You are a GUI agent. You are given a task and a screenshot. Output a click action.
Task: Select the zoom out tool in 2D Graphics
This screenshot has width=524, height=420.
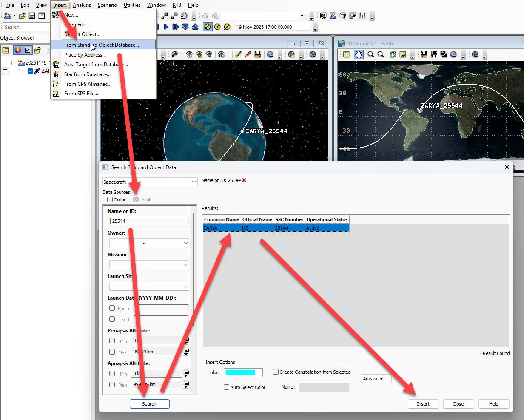[381, 54]
